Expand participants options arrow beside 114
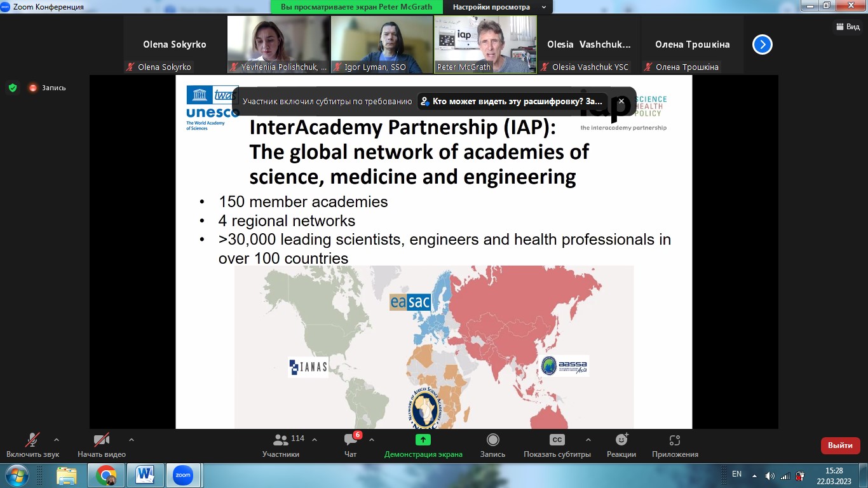The width and height of the screenshot is (868, 488). click(315, 440)
